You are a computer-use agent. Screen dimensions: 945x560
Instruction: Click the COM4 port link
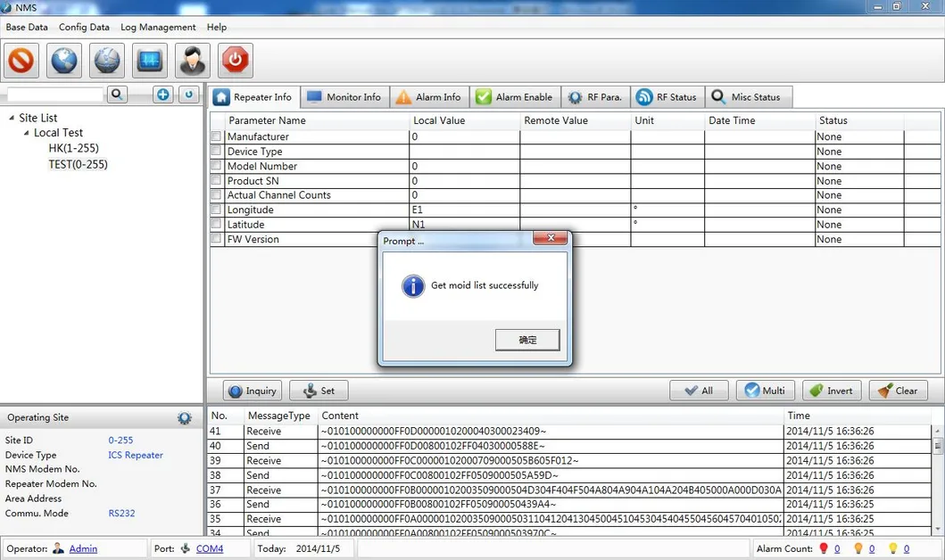pyautogui.click(x=210, y=548)
